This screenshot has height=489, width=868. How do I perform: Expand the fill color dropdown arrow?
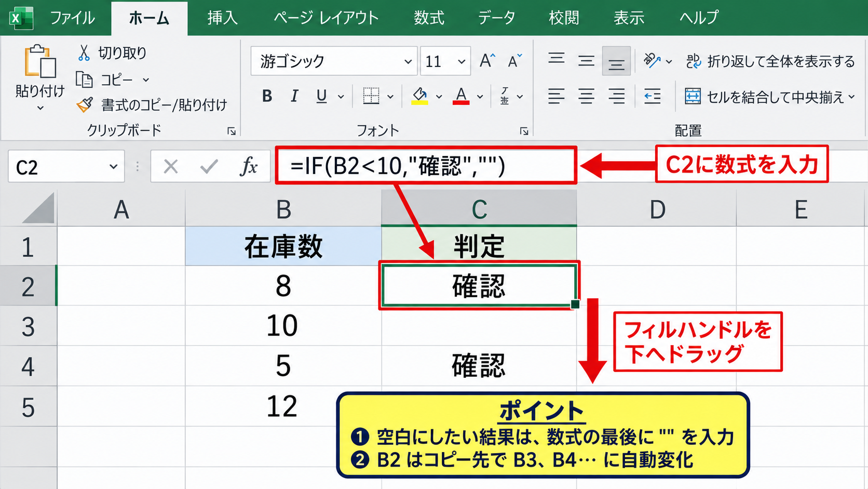(439, 97)
